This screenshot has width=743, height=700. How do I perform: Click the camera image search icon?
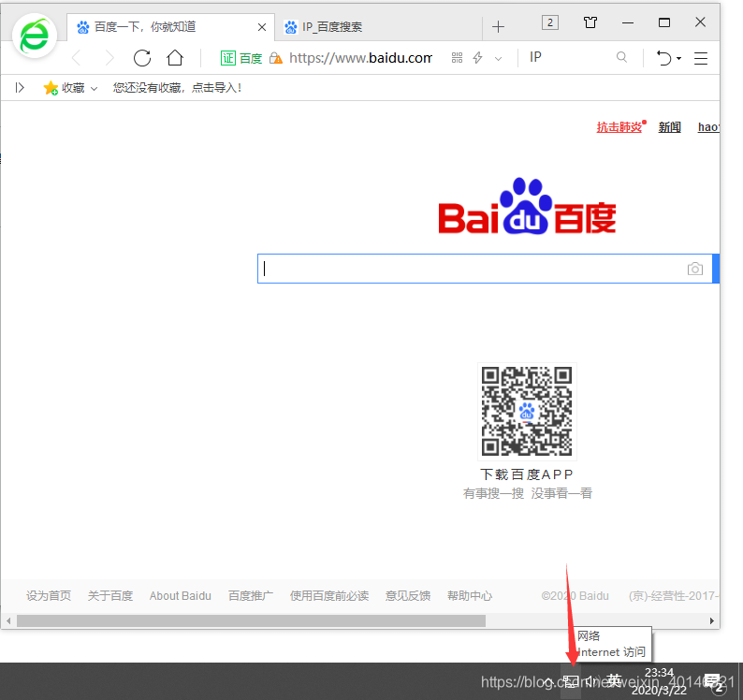[695, 270]
